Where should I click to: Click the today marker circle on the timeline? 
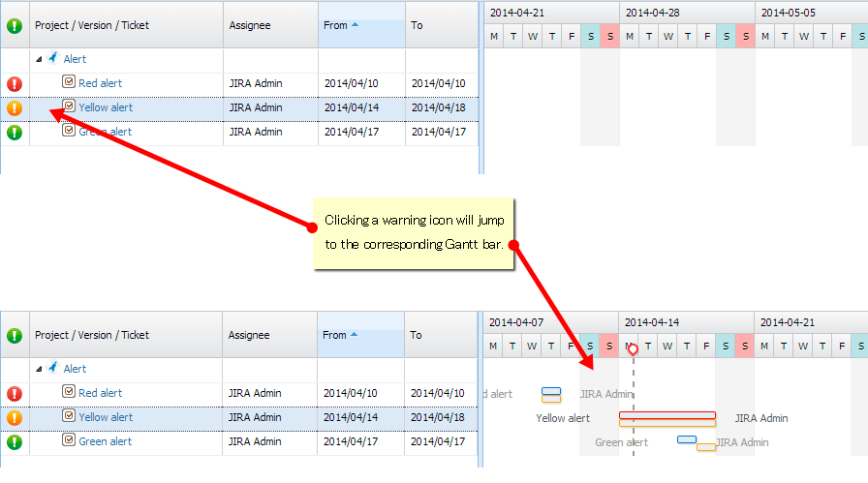point(633,349)
